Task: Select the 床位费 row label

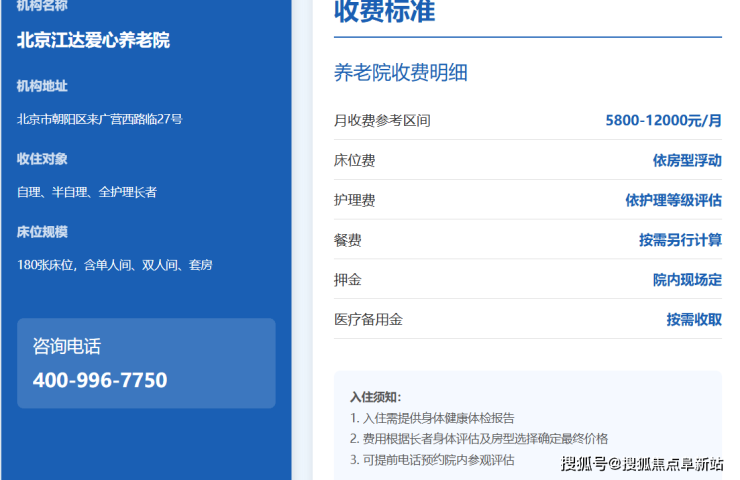Action: point(354,160)
